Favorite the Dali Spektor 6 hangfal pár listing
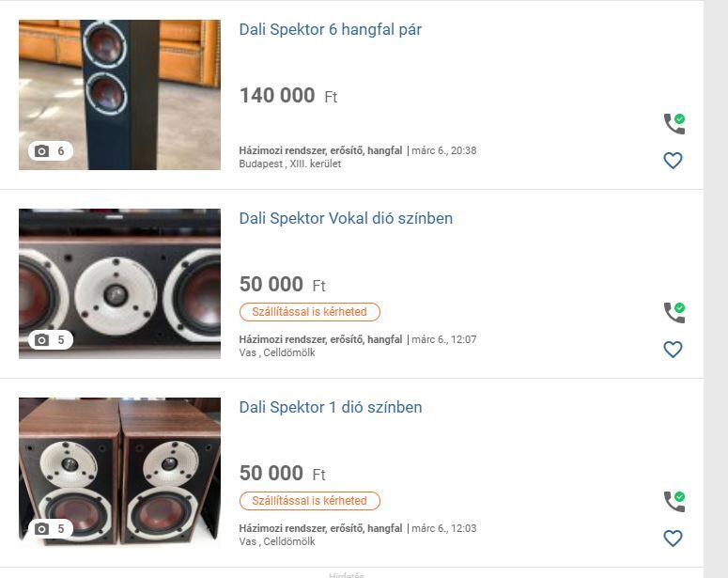The image size is (728, 578). point(673,161)
